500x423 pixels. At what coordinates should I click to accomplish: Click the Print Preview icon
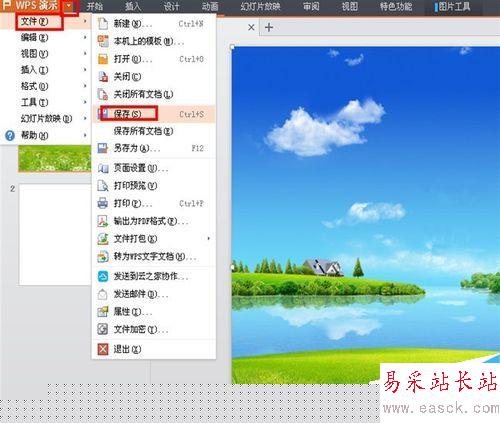click(x=103, y=186)
